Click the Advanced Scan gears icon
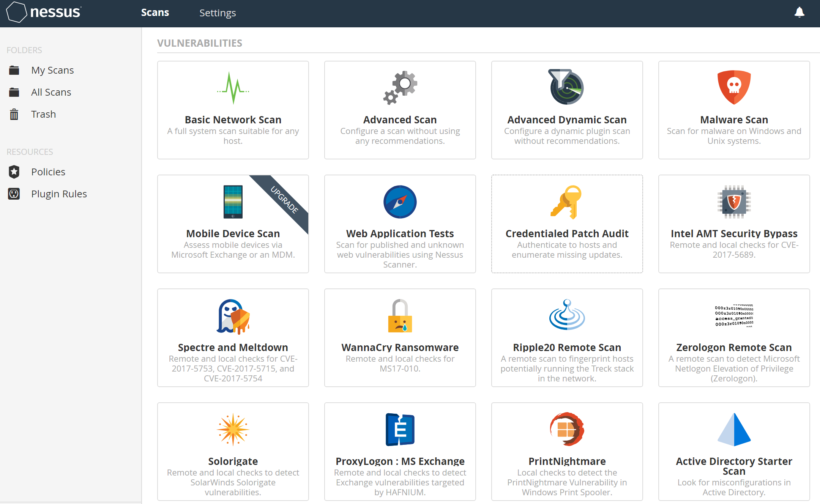The height and width of the screenshot is (504, 820). (x=400, y=87)
